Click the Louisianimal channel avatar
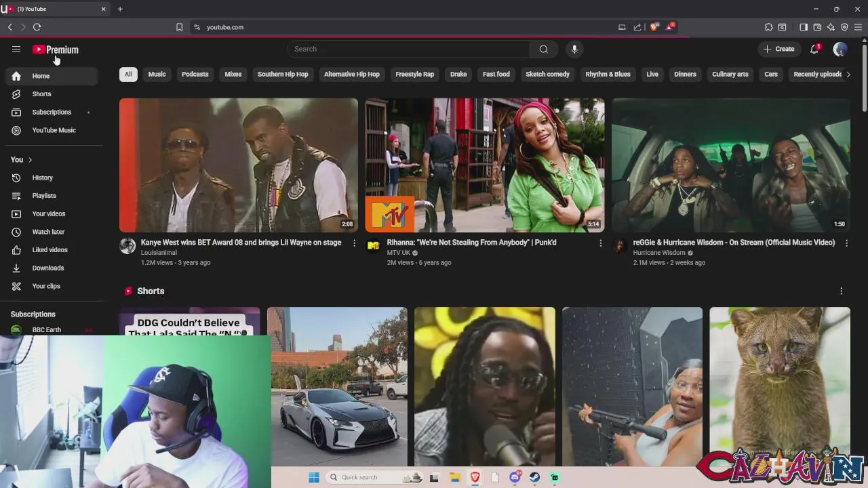 click(x=127, y=246)
